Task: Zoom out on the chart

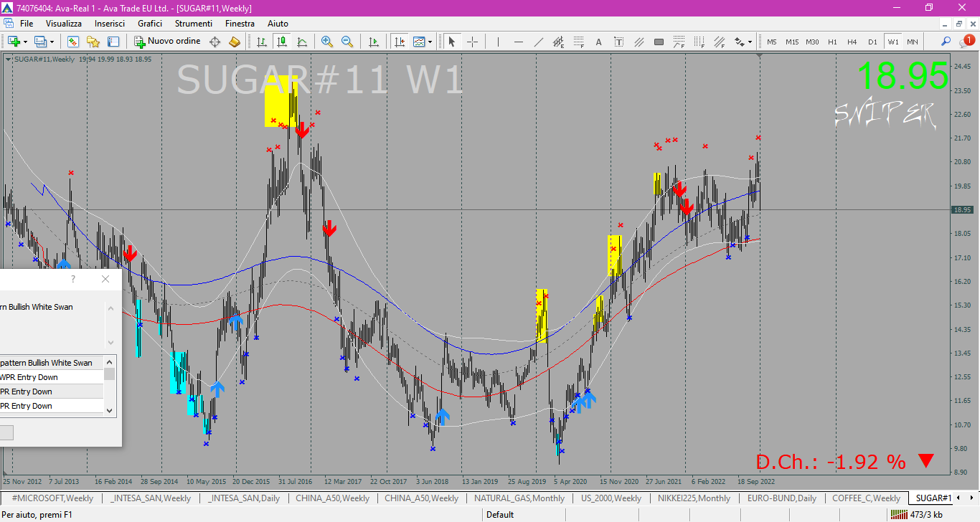Action: point(347,42)
